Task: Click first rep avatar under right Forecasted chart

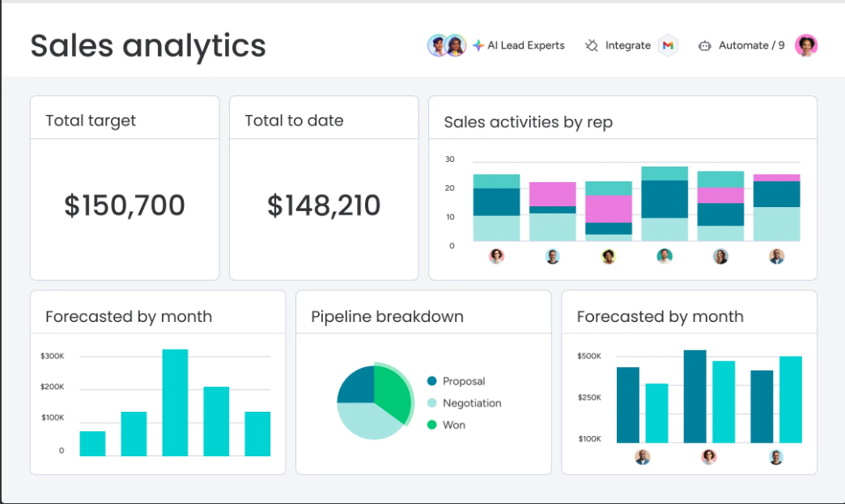Action: click(643, 457)
